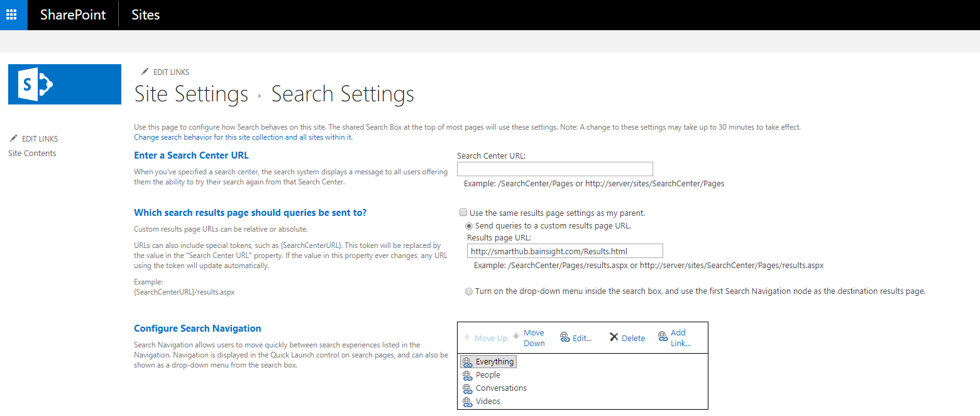The height and width of the screenshot is (416, 980).
Task: Click the SharePoint site logo
Action: pyautogui.click(x=64, y=84)
